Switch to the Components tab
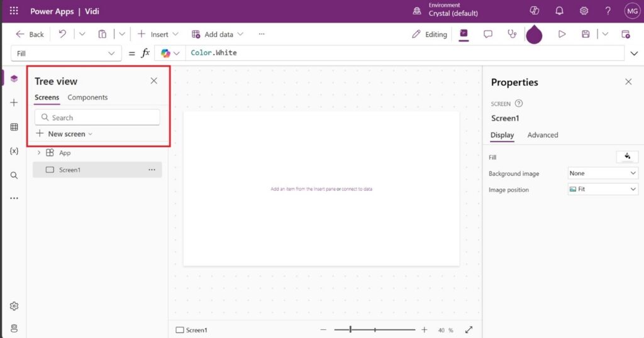Screen dimensions: 644x338 [87, 97]
